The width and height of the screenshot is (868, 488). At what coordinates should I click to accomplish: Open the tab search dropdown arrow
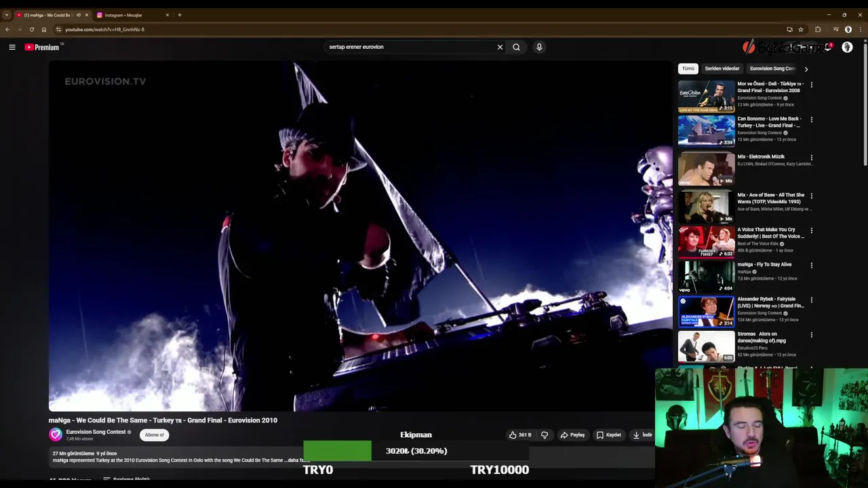(7, 15)
